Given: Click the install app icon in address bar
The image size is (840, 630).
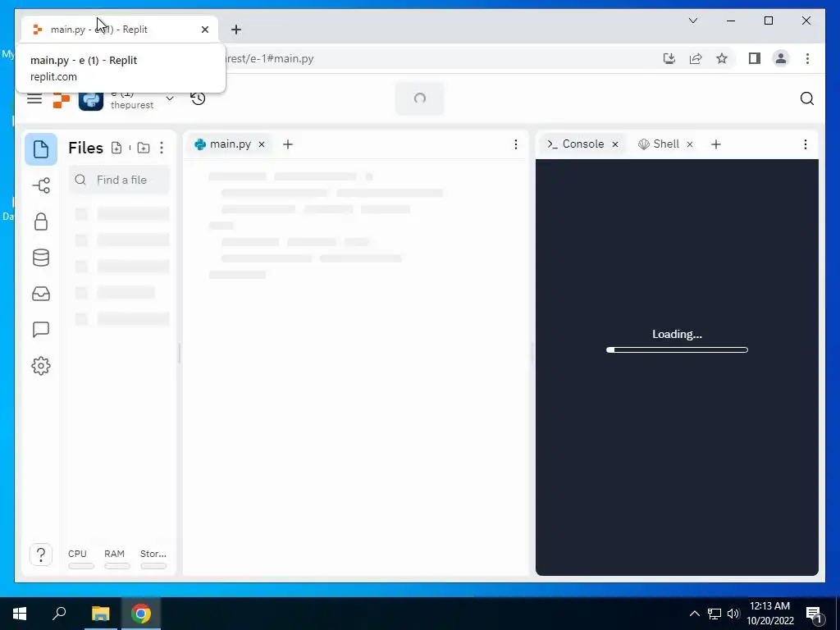Looking at the screenshot, I should [x=669, y=58].
